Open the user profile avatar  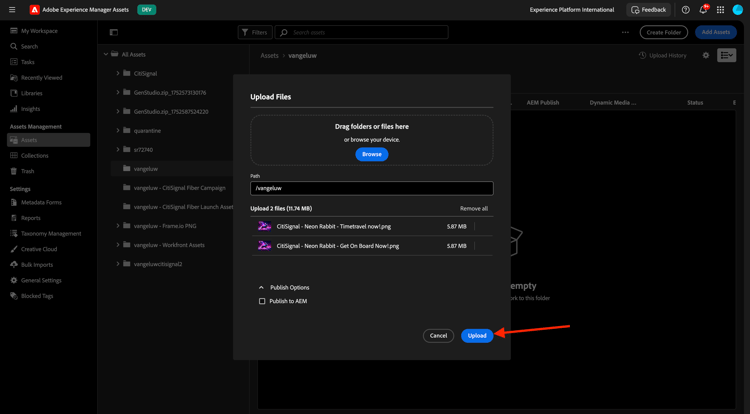point(738,10)
